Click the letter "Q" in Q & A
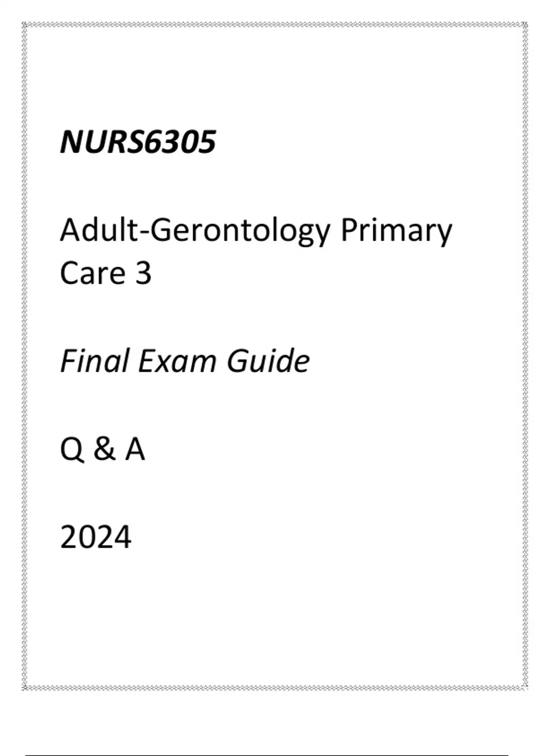Viewport: 534px width, 756px height. point(71,450)
